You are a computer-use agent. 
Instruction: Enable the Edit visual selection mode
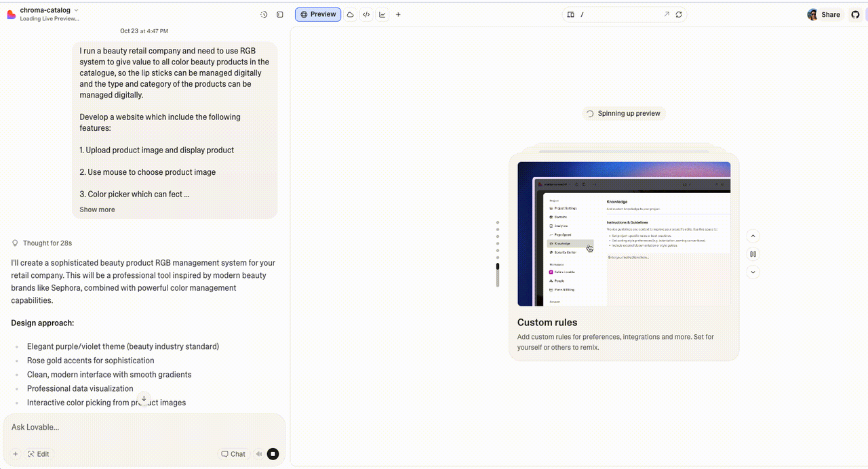pyautogui.click(x=38, y=454)
